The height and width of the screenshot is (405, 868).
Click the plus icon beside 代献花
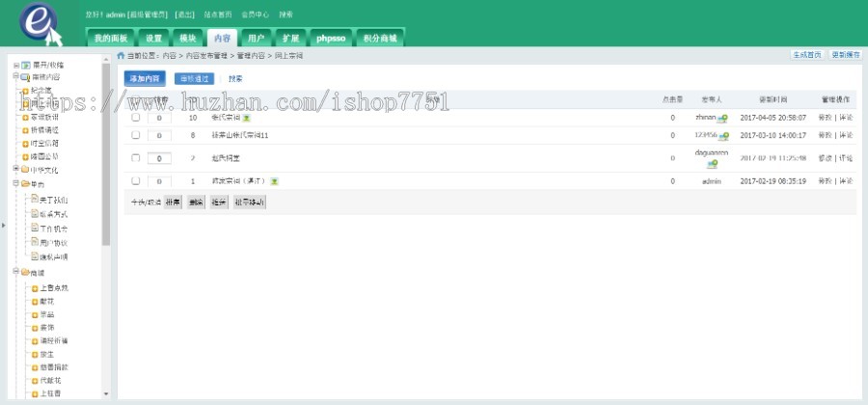35,381
